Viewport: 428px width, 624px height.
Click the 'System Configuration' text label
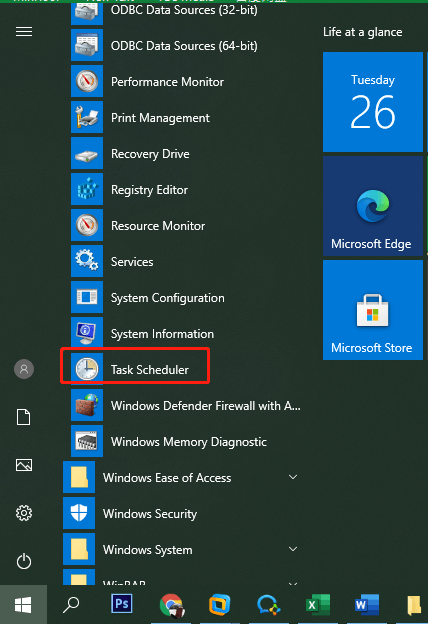pyautogui.click(x=168, y=298)
